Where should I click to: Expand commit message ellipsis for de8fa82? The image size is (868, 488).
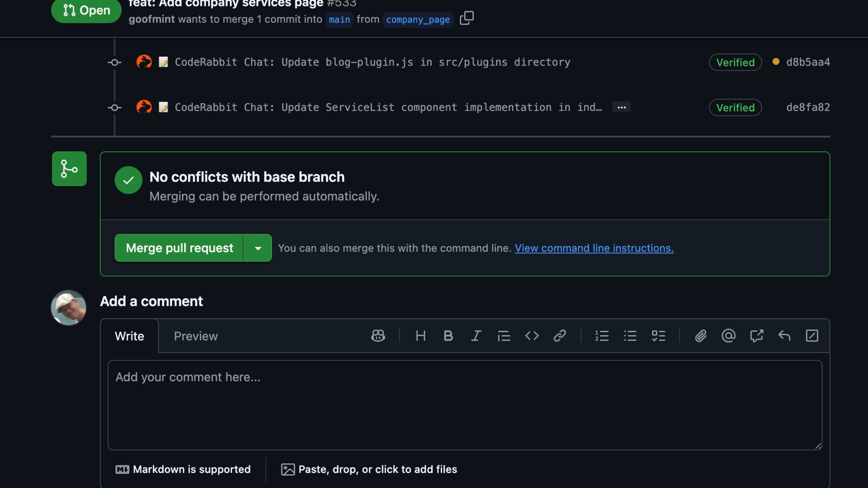click(622, 107)
